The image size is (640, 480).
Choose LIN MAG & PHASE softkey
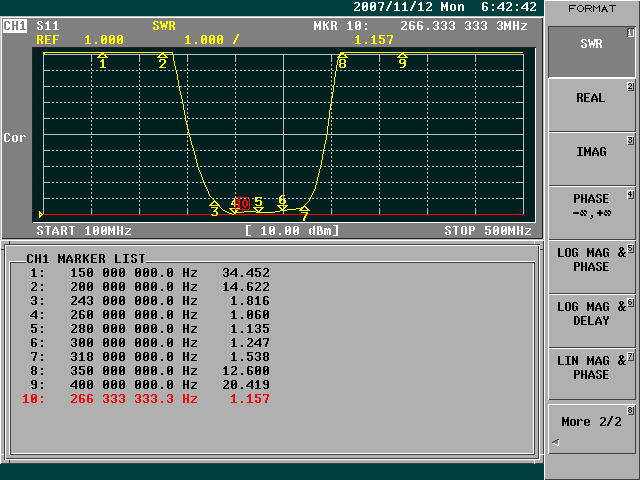[591, 374]
